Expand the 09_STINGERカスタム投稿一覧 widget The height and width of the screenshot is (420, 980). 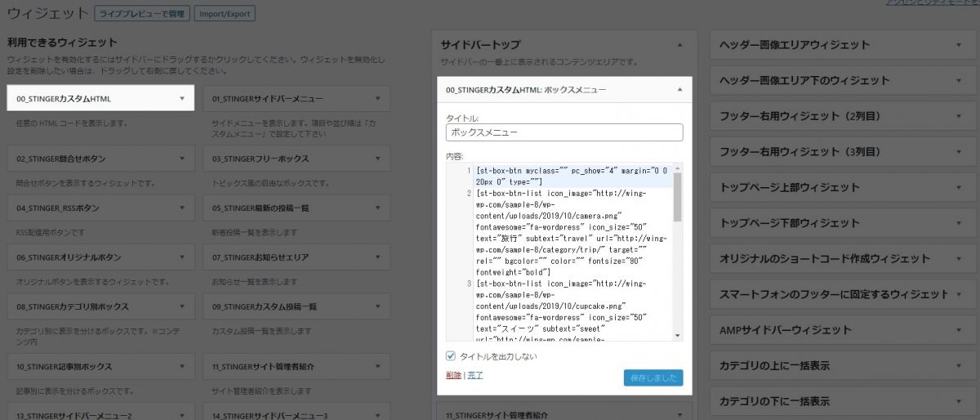click(x=296, y=306)
